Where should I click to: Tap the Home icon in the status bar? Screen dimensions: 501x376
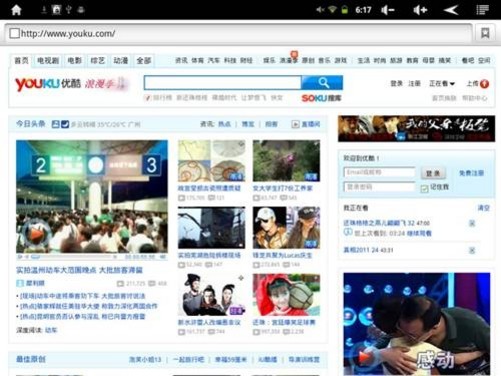click(x=16, y=10)
